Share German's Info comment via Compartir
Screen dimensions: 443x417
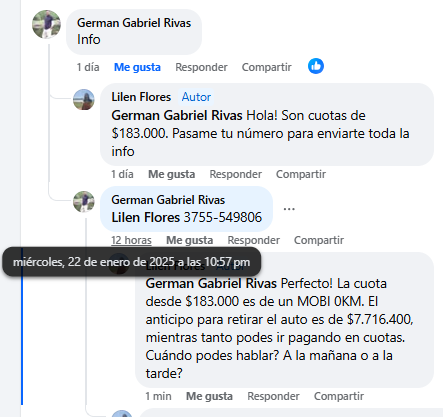coord(267,67)
